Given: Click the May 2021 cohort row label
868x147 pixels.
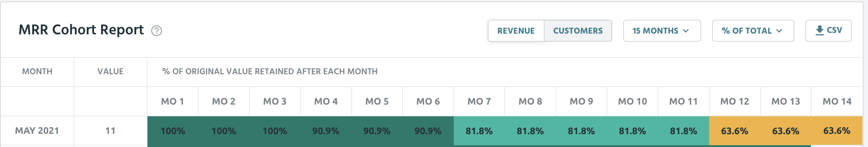Looking at the screenshot, I should tap(37, 131).
